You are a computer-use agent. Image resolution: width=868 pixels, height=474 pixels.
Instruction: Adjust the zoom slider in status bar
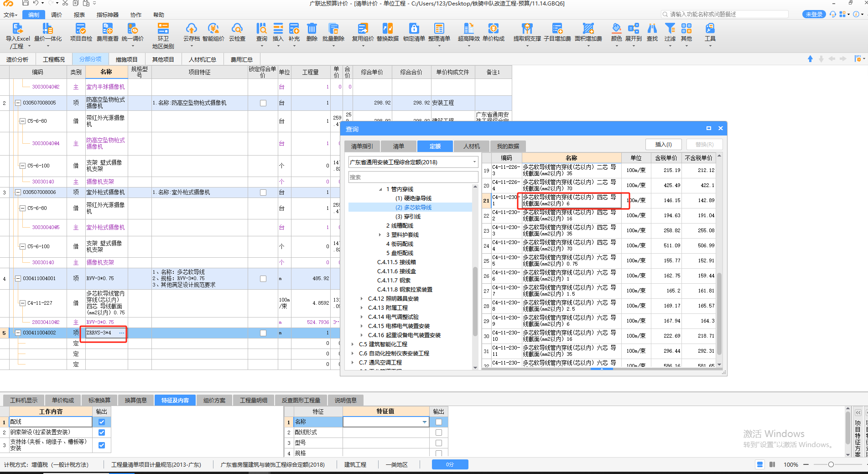click(831, 464)
